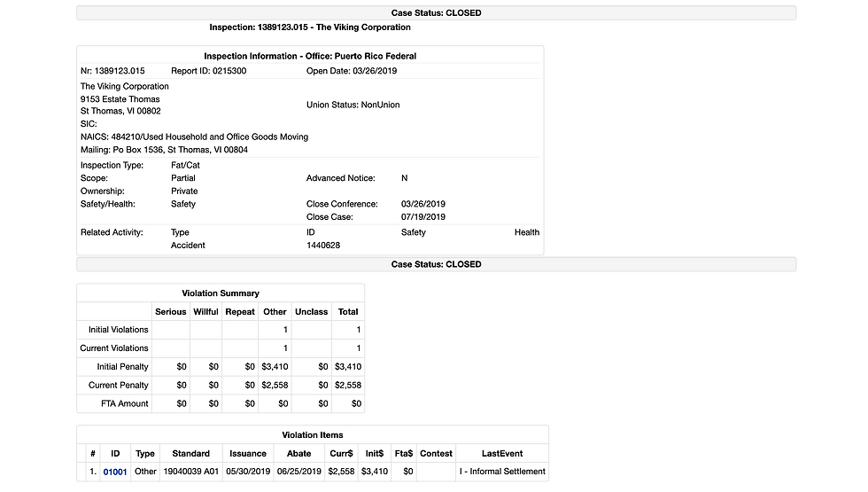The width and height of the screenshot is (868, 492).
Task: Select Initial Penalty Other value $3,410
Action: click(x=275, y=367)
